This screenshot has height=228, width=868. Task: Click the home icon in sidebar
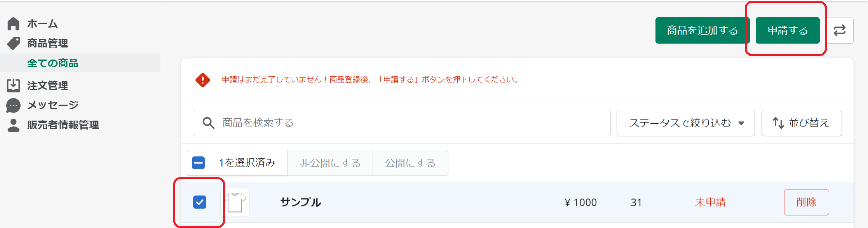[13, 24]
